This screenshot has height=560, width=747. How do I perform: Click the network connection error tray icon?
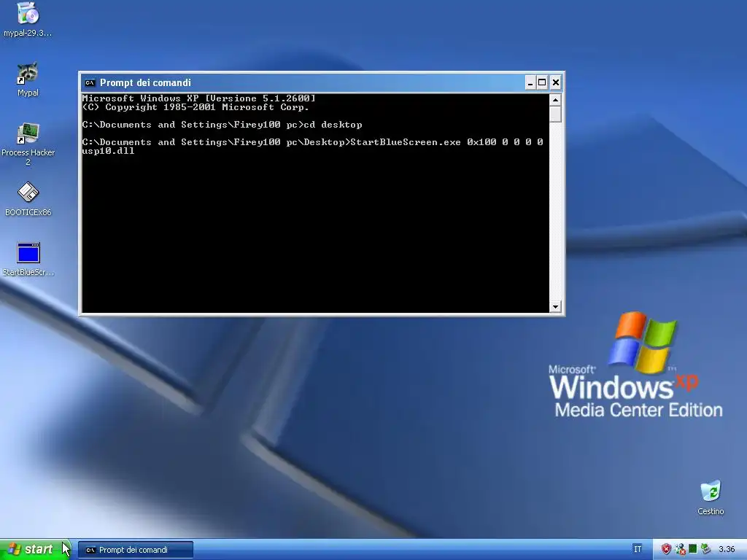(680, 550)
